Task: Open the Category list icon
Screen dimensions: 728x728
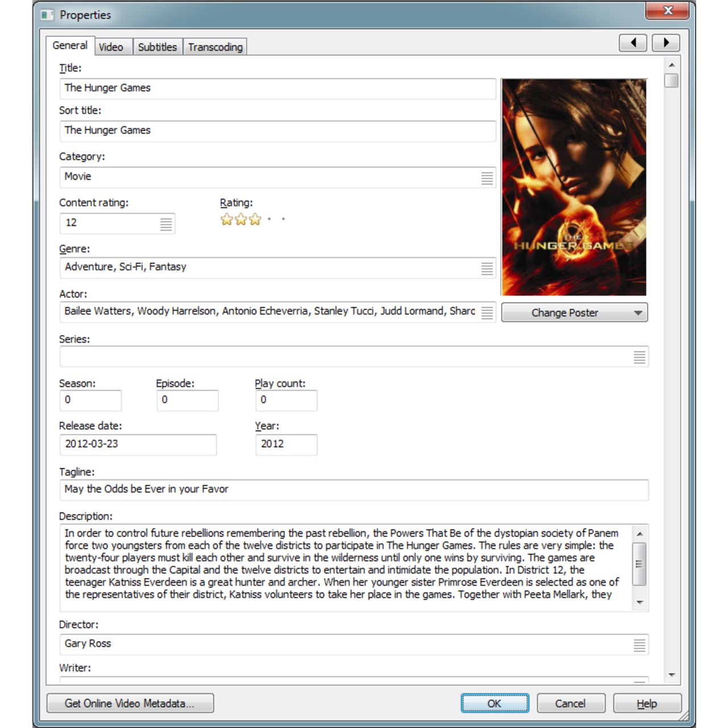Action: point(487,177)
